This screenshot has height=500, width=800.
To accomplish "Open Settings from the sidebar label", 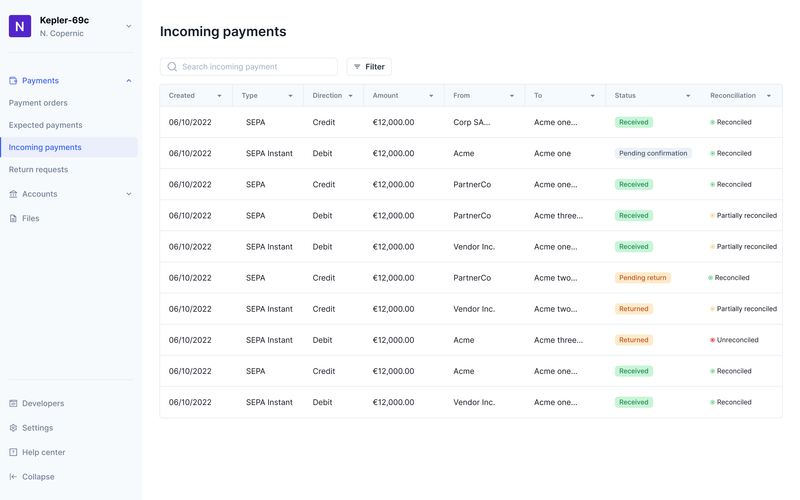I will tap(37, 428).
